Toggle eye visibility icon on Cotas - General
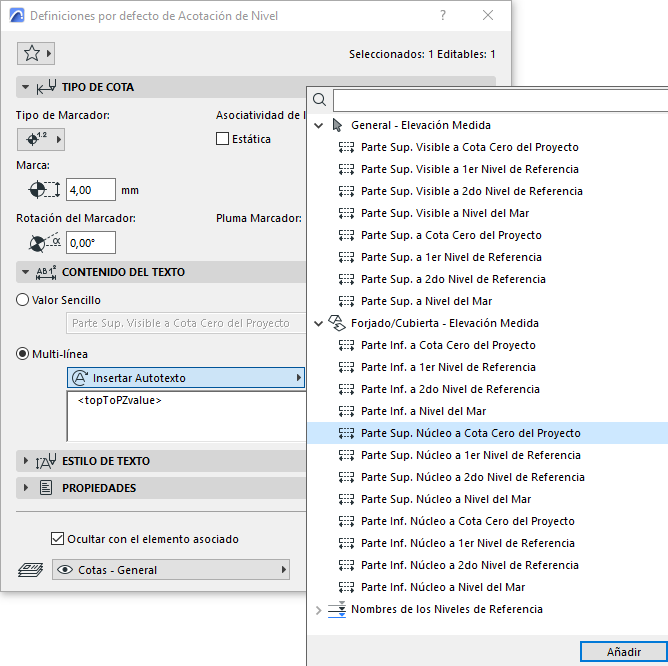 click(65, 570)
